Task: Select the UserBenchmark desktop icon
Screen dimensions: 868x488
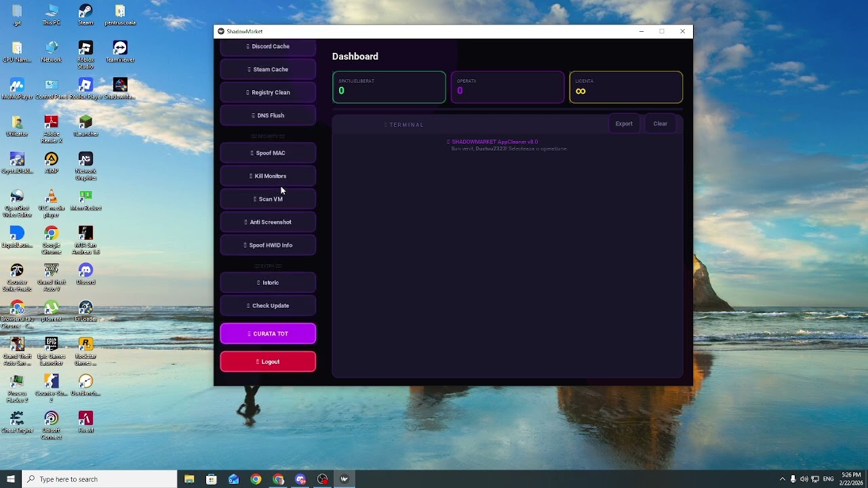Action: (85, 385)
